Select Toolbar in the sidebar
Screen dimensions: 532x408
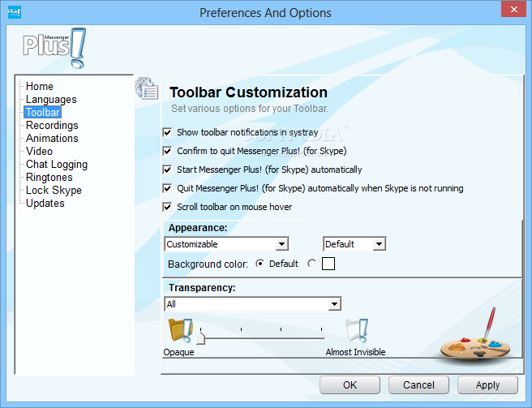43,113
